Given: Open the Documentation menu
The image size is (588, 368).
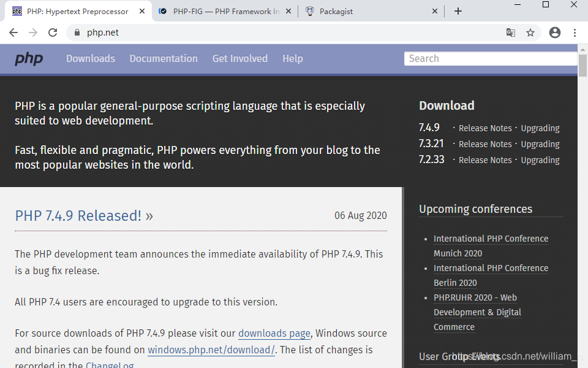Looking at the screenshot, I should click(x=164, y=58).
